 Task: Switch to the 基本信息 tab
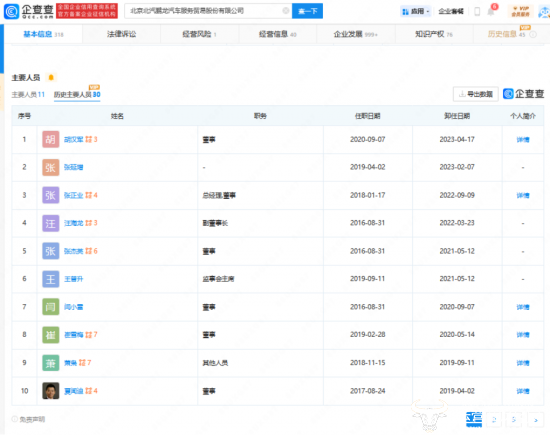[x=43, y=34]
